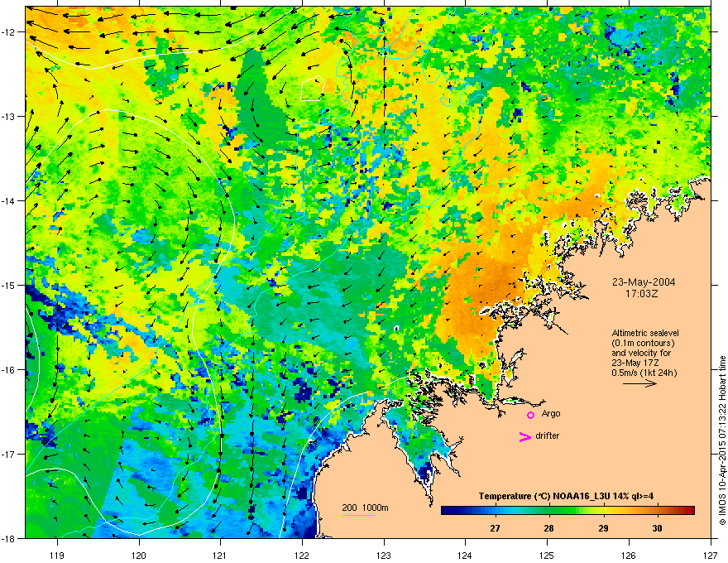728x563 pixels.
Task: Click the longitude axis label 126
Action: tap(629, 555)
